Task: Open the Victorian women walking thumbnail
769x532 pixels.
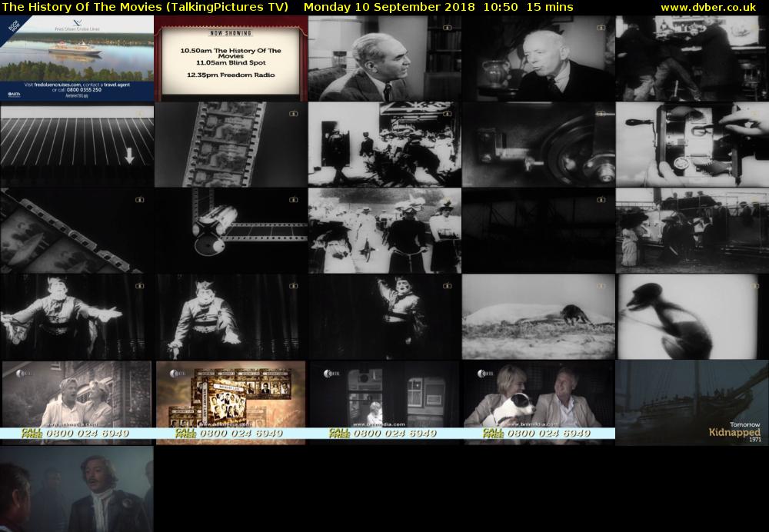Action: 384,231
